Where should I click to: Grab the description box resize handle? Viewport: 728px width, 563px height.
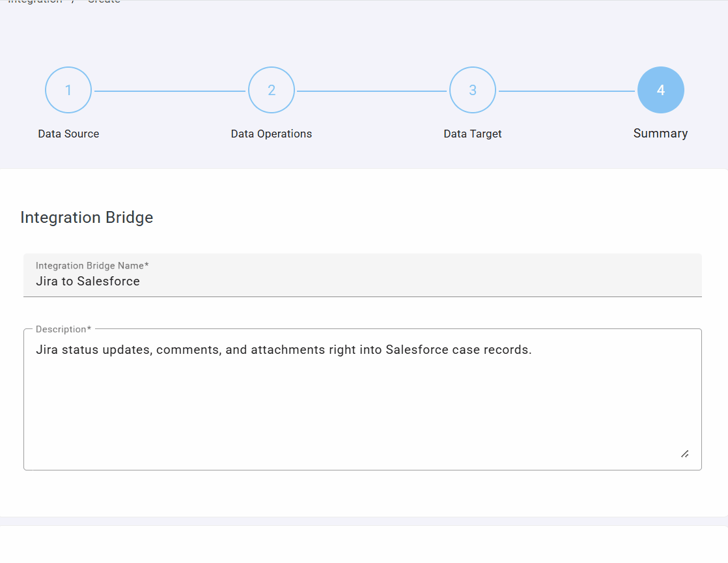[x=684, y=454]
